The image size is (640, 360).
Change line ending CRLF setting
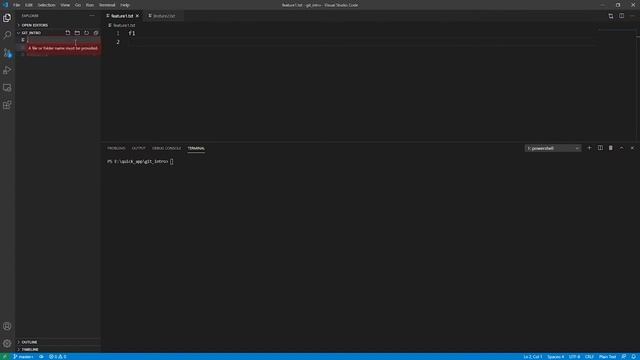589,357
